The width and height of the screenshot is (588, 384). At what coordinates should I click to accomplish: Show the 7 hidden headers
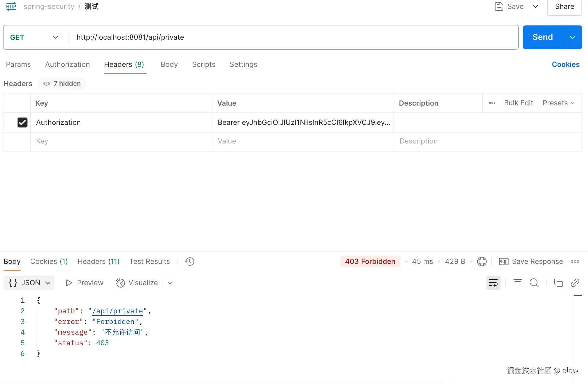coord(62,84)
